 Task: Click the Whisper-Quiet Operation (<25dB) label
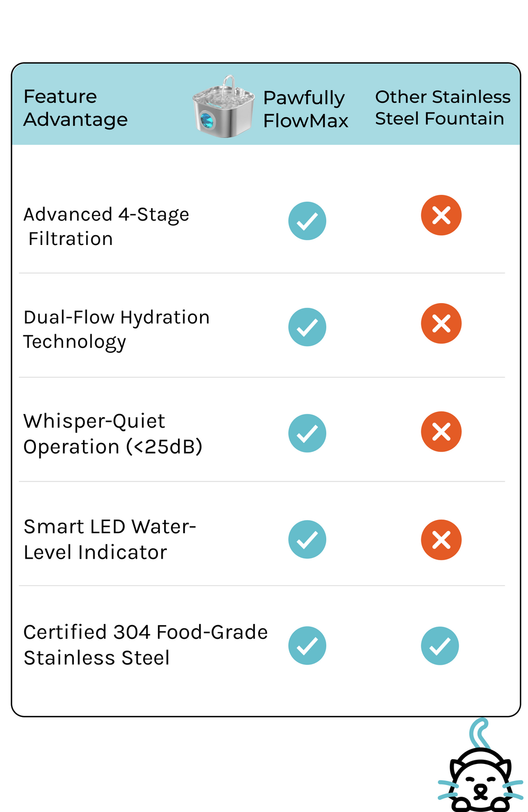pos(112,434)
